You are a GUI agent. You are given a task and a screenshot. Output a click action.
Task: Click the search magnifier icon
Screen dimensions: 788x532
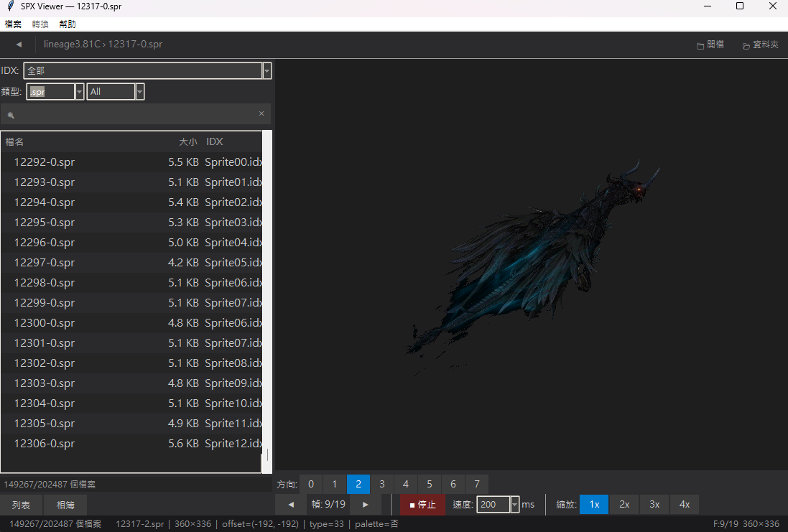[x=11, y=115]
